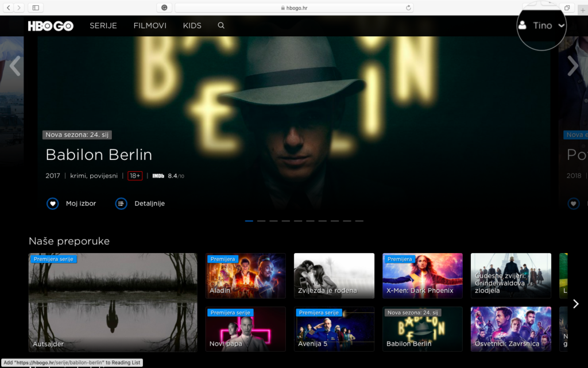The image size is (588, 368).
Task: Click the page reload icon in address bar
Action: [408, 7]
